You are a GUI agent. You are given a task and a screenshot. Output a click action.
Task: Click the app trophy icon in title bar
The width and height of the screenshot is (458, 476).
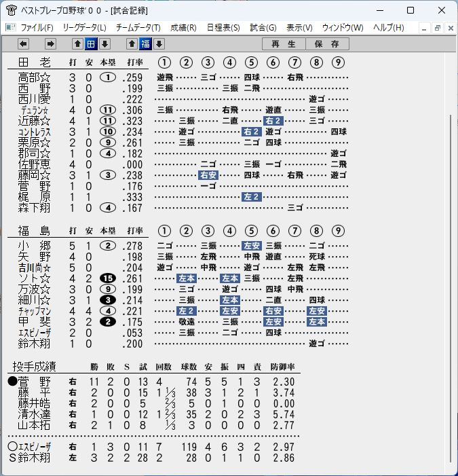(12, 10)
